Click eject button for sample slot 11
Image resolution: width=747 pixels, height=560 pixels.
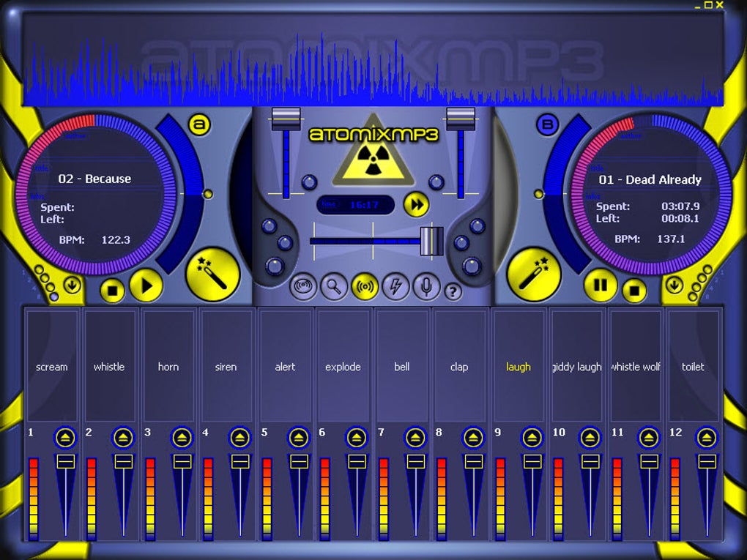tap(649, 437)
